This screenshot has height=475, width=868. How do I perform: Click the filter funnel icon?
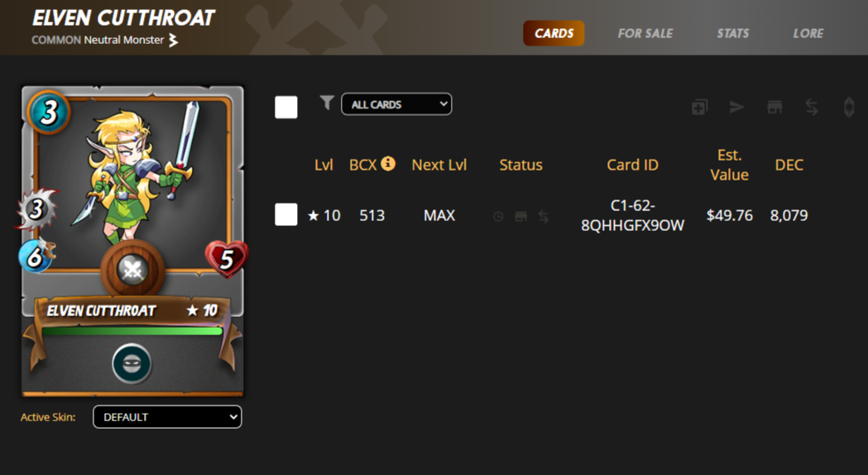[327, 103]
